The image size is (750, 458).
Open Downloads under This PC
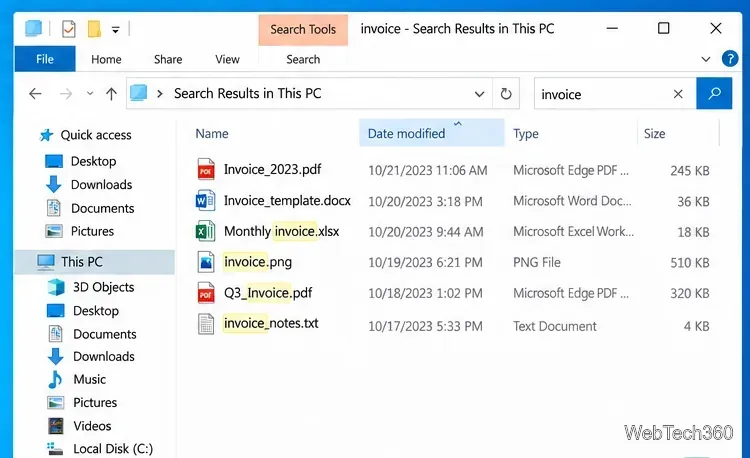(104, 357)
